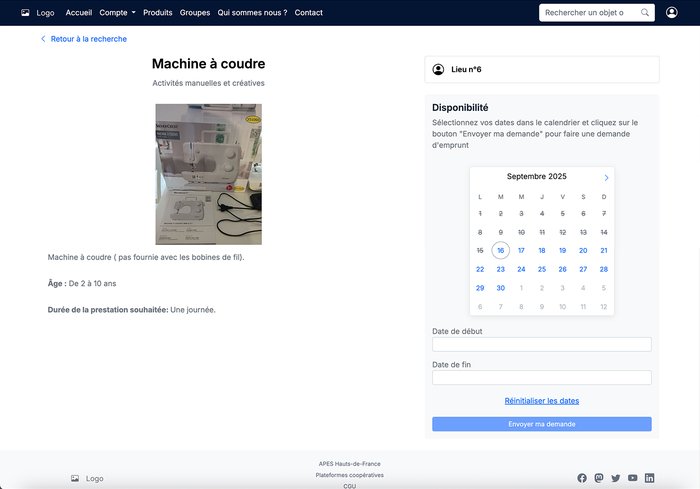The image size is (700, 489).
Task: Select September 28 in the calendar
Action: tap(604, 269)
